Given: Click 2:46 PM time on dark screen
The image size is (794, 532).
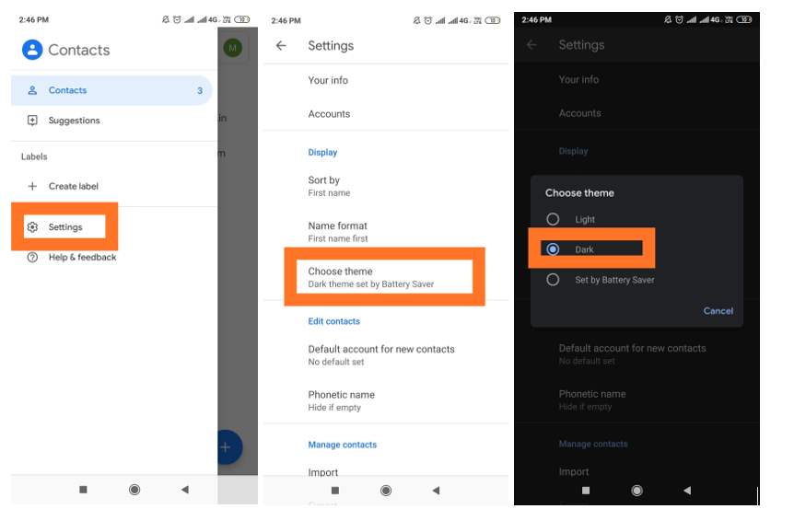Looking at the screenshot, I should tap(536, 19).
